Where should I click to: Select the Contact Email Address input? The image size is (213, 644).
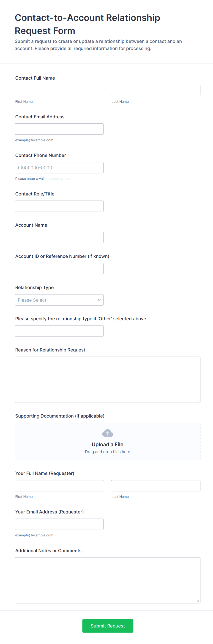59,129
